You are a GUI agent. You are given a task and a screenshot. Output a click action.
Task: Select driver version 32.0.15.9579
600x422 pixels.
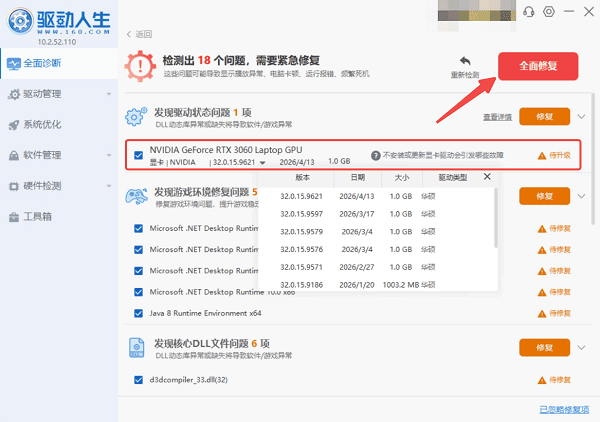click(x=378, y=232)
